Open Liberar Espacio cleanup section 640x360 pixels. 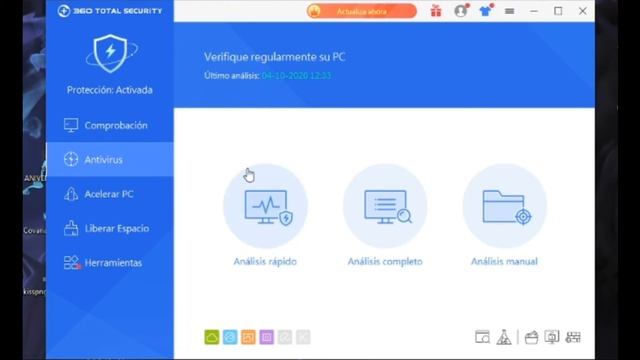(x=110, y=228)
